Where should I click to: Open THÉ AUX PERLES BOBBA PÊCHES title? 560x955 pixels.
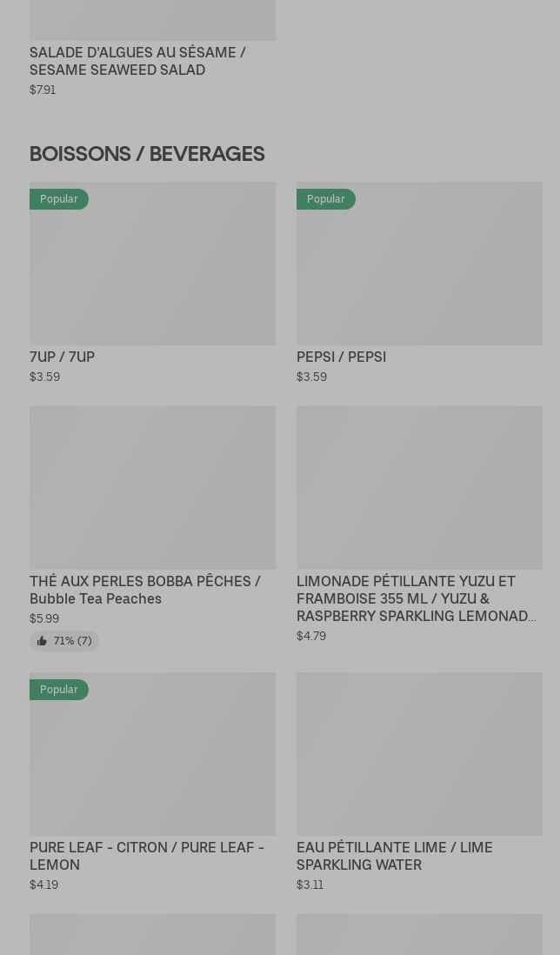144,590
